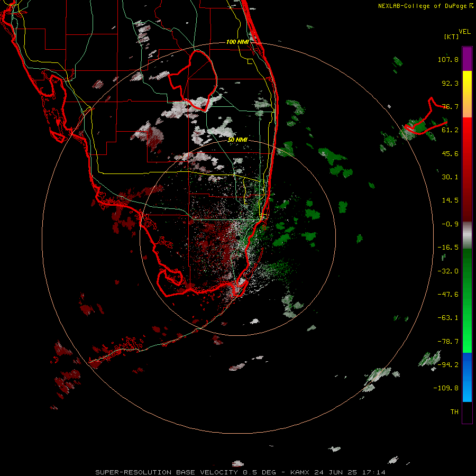Select the -78.7 scale value
This screenshot has width=476, height=476.
[x=448, y=342]
